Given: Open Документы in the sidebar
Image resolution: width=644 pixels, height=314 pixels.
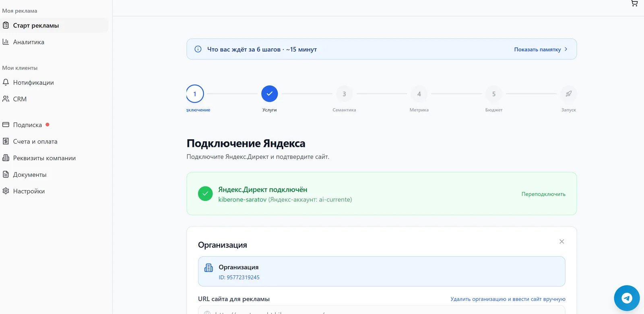Looking at the screenshot, I should tap(54, 174).
